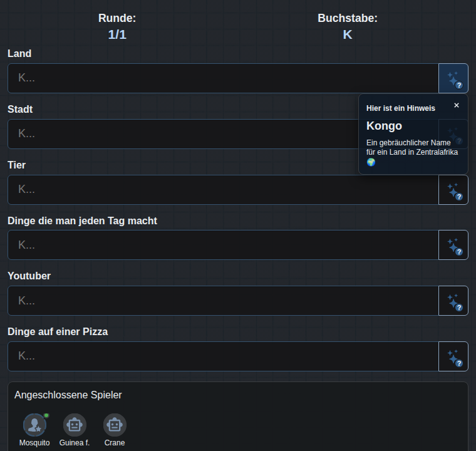Image resolution: width=476 pixels, height=451 pixels.
Task: Activate the Youtuber answer field
Action: (223, 301)
